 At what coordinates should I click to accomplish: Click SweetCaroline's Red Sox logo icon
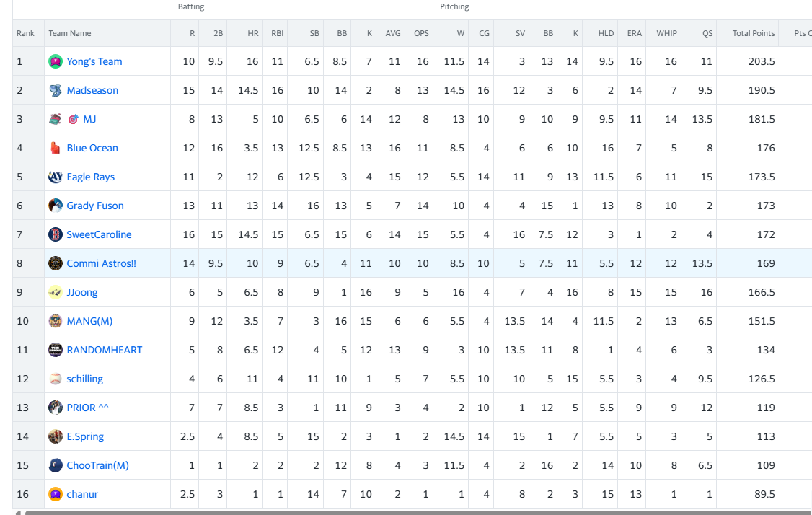tap(56, 234)
